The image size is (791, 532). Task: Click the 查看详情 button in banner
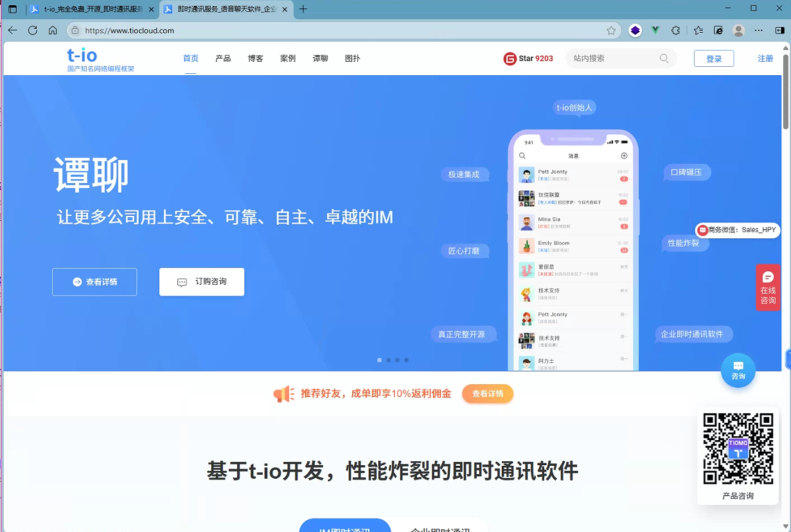(x=94, y=282)
